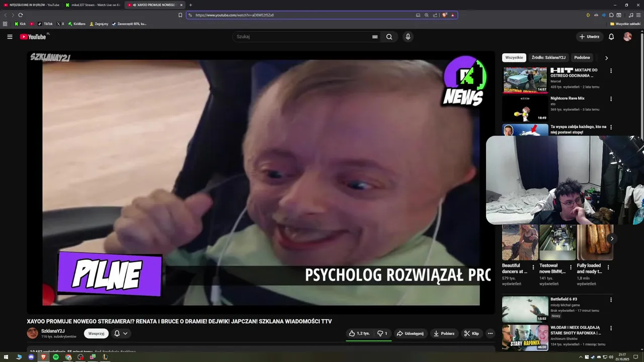Screen dimensions: 644x362
Task: Reload the page in browser
Action: (x=20, y=15)
